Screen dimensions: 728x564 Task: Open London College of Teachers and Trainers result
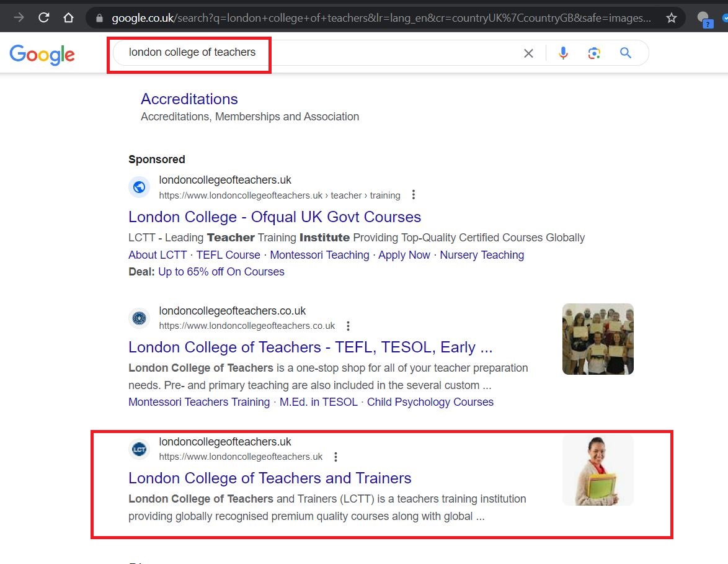click(270, 478)
